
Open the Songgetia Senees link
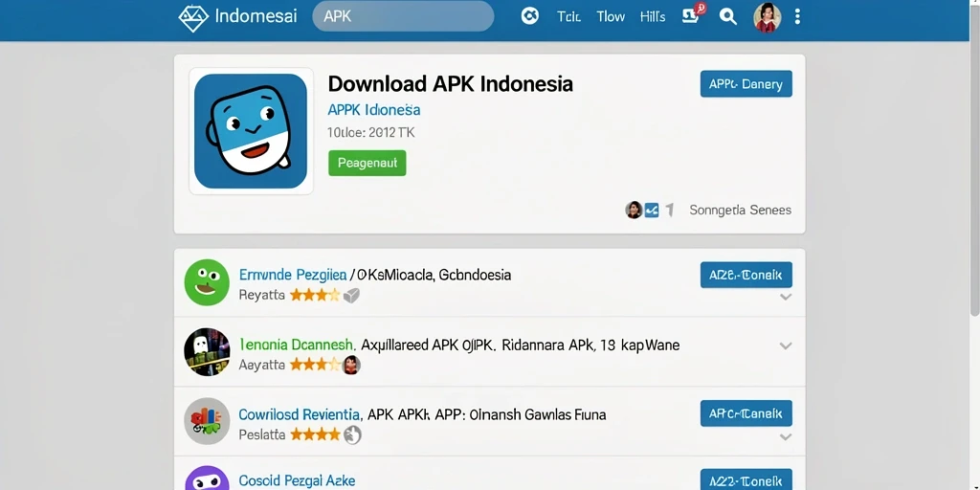pyautogui.click(x=740, y=210)
